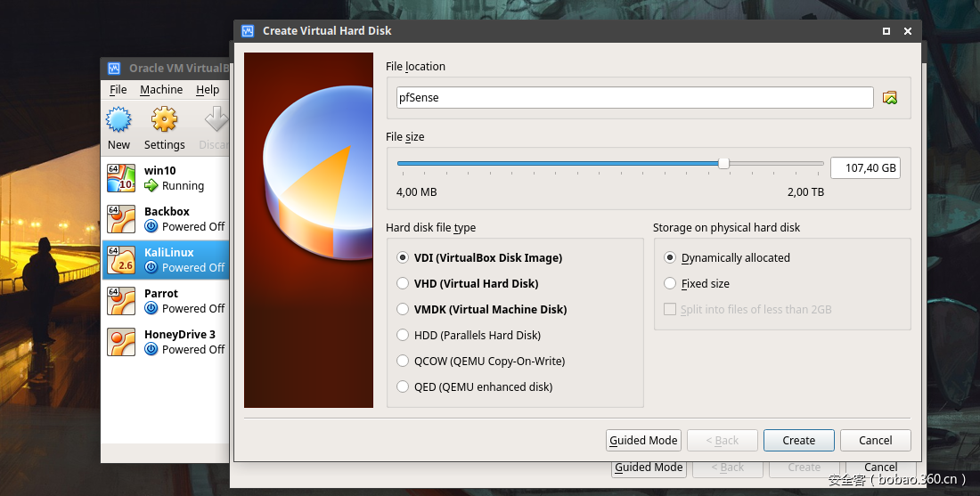This screenshot has height=496, width=980.
Task: Click the Create button
Action: (799, 441)
